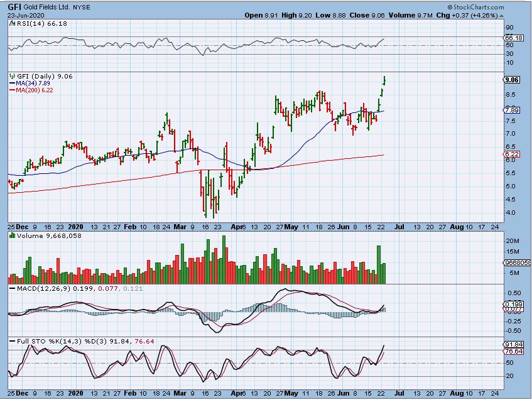
Task: Click the 90 RSI axis label
Action: (509, 28)
